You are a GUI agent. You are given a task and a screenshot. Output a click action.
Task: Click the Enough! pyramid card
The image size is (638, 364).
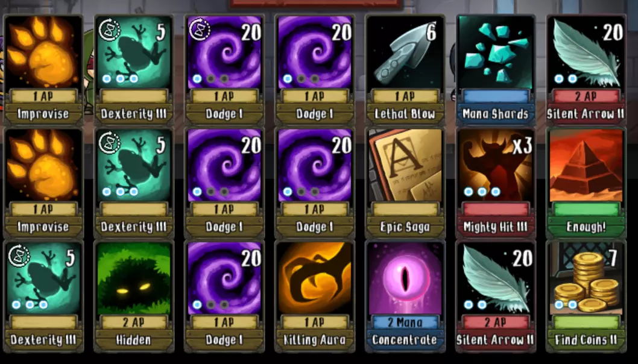(x=586, y=183)
